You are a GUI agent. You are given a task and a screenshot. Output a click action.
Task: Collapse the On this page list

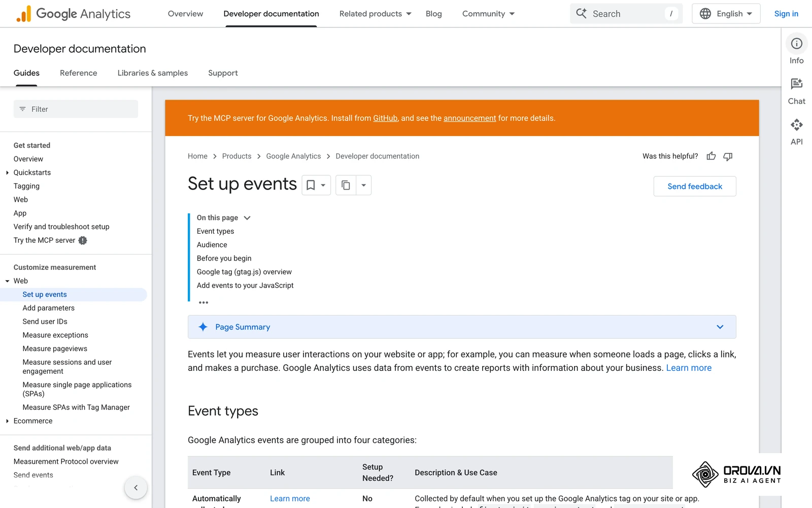point(247,218)
